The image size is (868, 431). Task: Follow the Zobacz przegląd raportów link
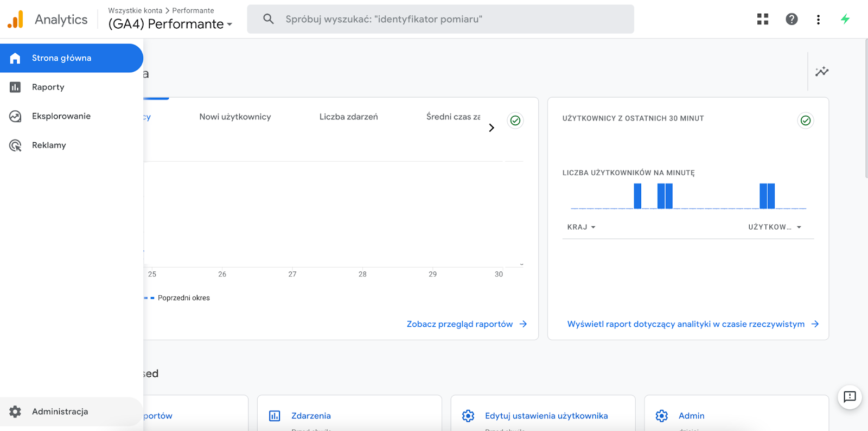pos(467,324)
